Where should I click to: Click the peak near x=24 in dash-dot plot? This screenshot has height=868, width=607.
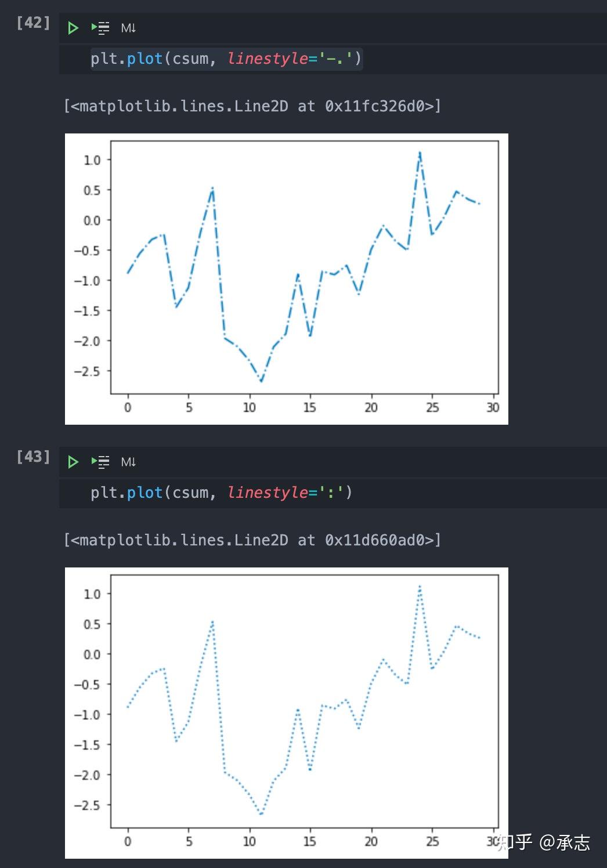pyautogui.click(x=420, y=153)
